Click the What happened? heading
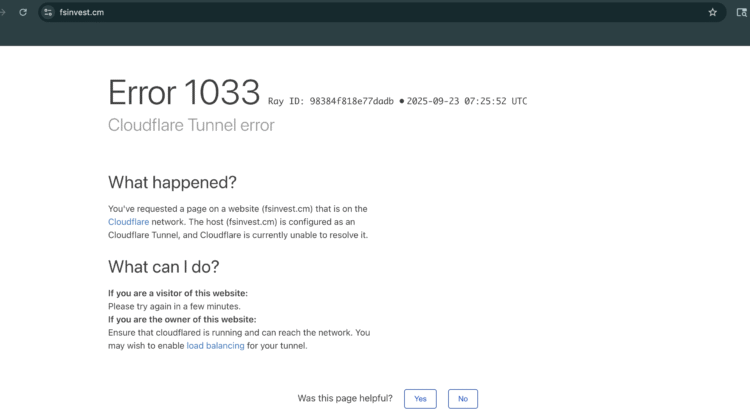 [x=172, y=182]
